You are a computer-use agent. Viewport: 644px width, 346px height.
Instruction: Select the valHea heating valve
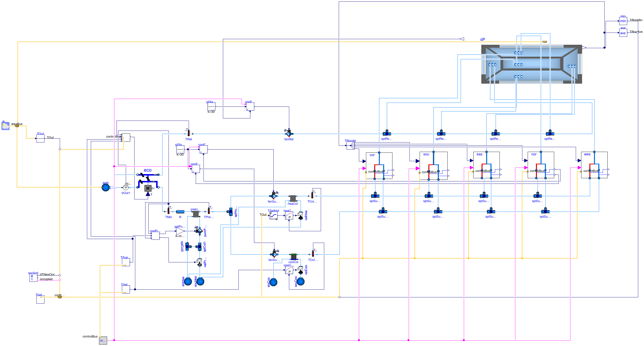click(x=300, y=216)
